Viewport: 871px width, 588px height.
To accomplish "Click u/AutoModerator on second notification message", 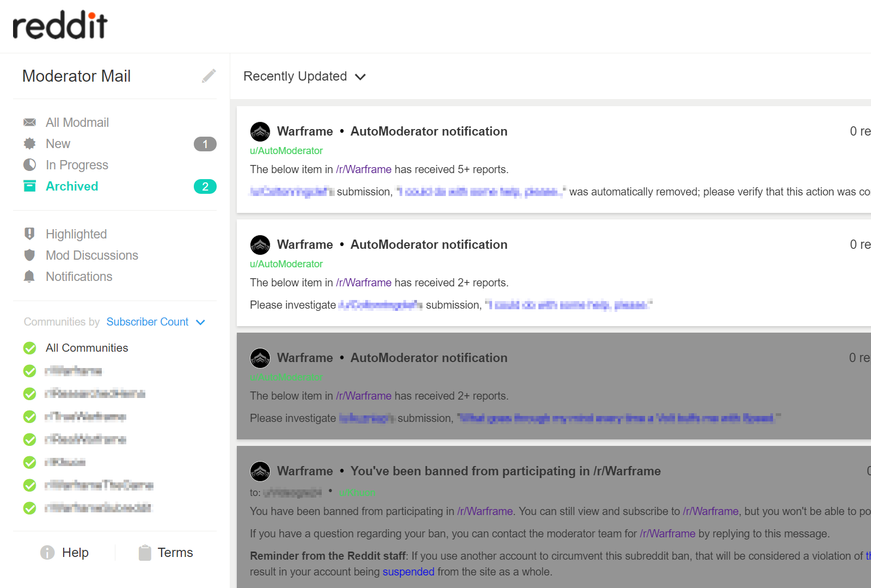I will [x=286, y=264].
